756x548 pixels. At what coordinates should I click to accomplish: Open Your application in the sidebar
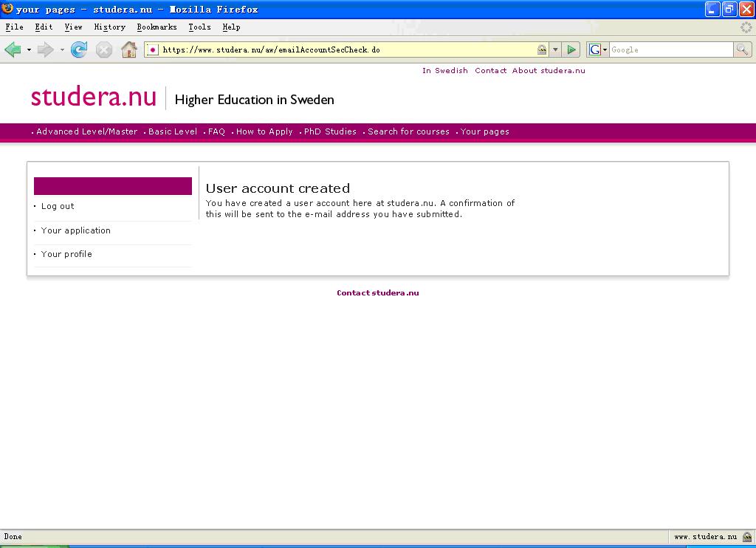coord(76,230)
